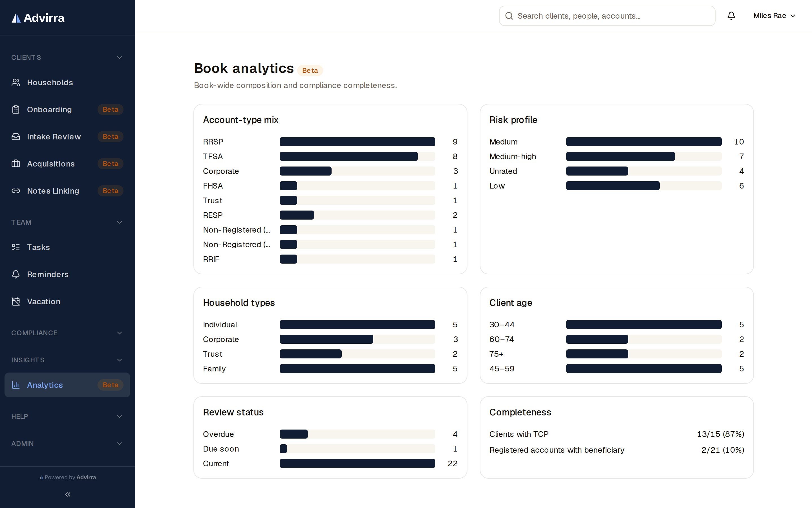Click the Acquisitions briefcase icon
The height and width of the screenshot is (508, 812).
click(x=16, y=164)
